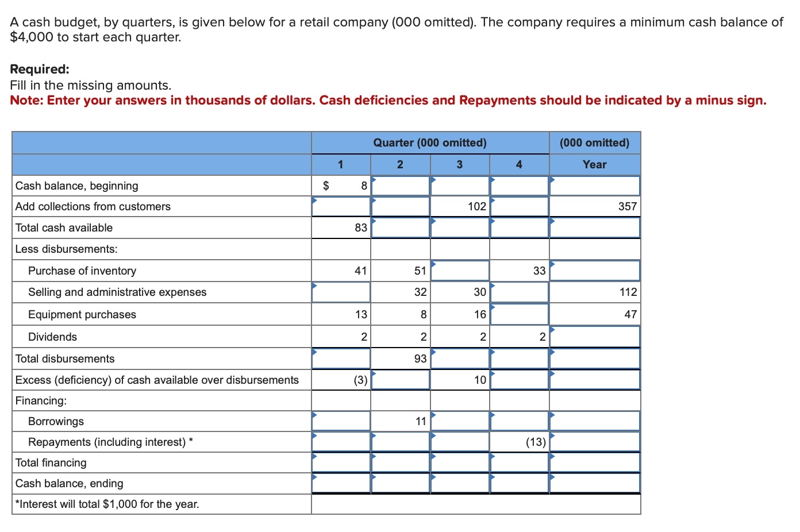Click Quarter 1 total financing field

pos(341,462)
